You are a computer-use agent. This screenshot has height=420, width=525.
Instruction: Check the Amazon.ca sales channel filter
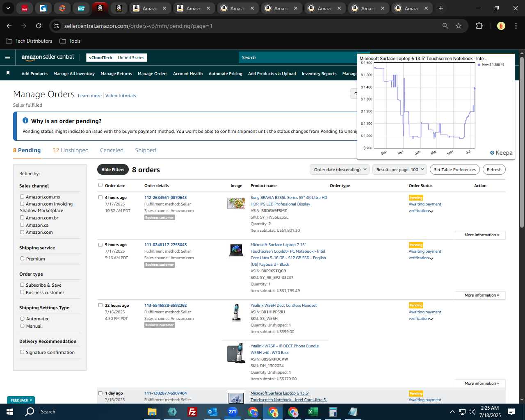click(22, 225)
